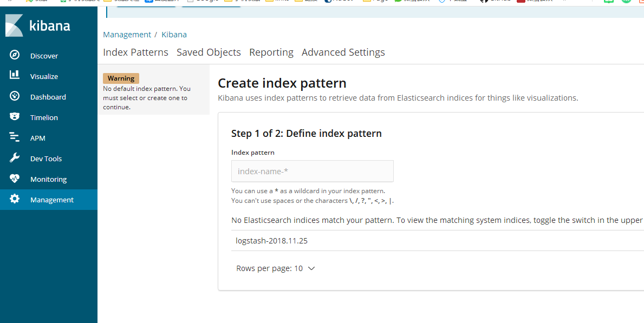The width and height of the screenshot is (644, 323).
Task: Click the Warning badge
Action: tap(121, 78)
